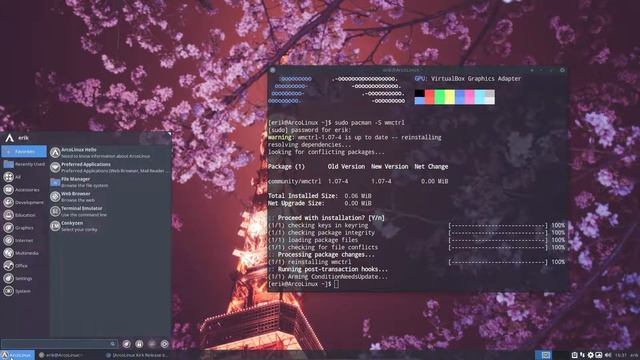Click the green color block in terminal
Screen dimensions: 640x360
pyautogui.click(x=440, y=97)
